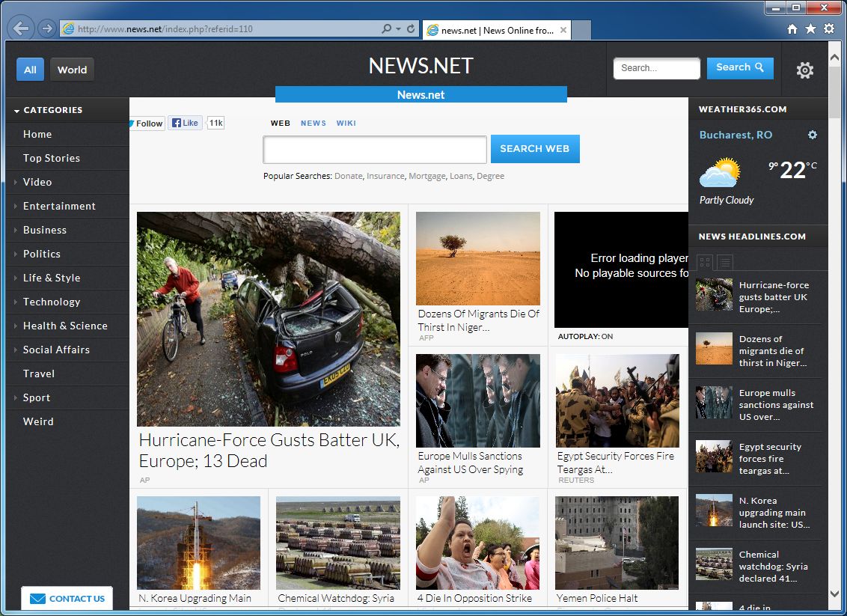Expand Health & Science category
Image resolution: width=847 pixels, height=616 pixels.
16,326
